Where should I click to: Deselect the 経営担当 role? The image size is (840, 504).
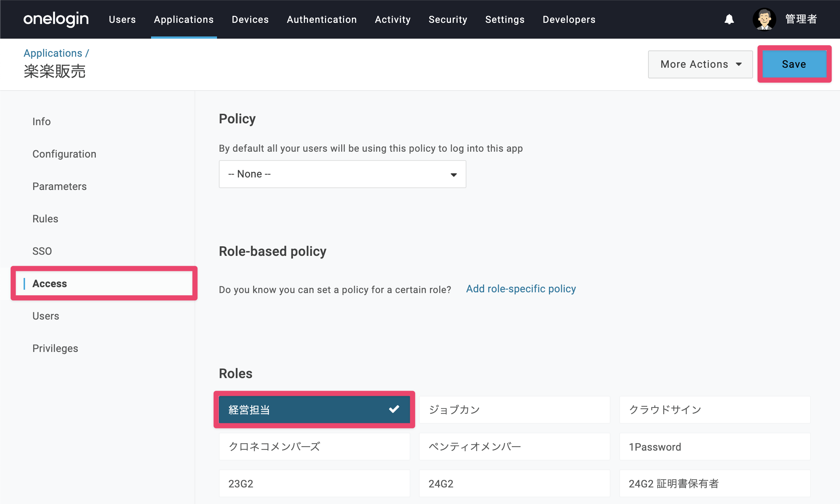314,410
